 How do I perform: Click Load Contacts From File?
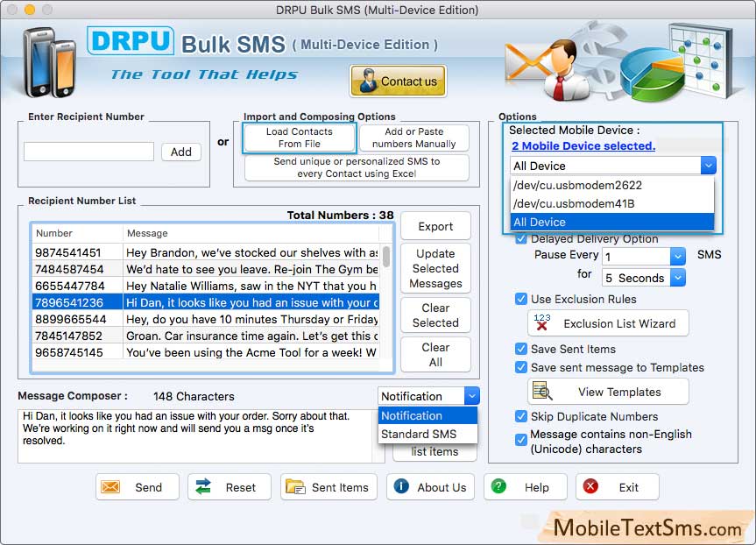pyautogui.click(x=300, y=138)
